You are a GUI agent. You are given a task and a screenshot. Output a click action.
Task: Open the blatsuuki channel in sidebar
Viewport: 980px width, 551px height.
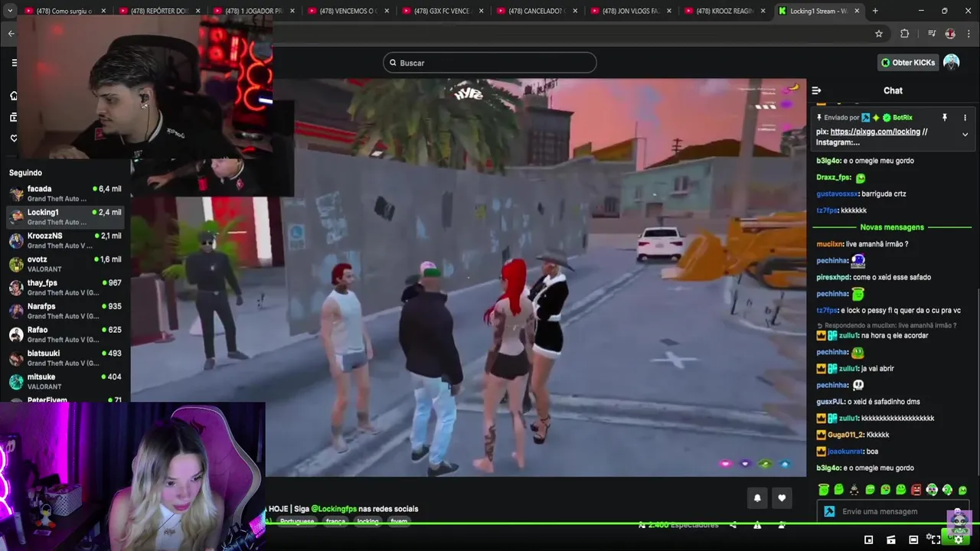click(65, 358)
